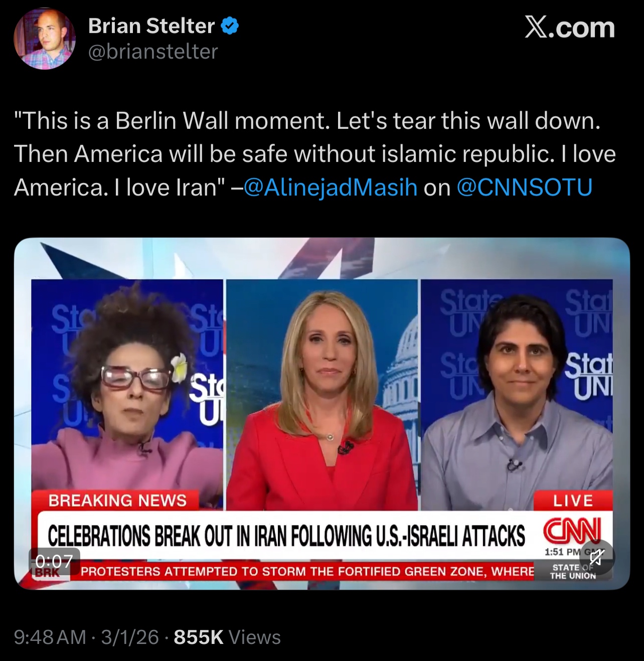This screenshot has height=661, width=644.
Task: Play the CNN video clip
Action: click(x=321, y=414)
